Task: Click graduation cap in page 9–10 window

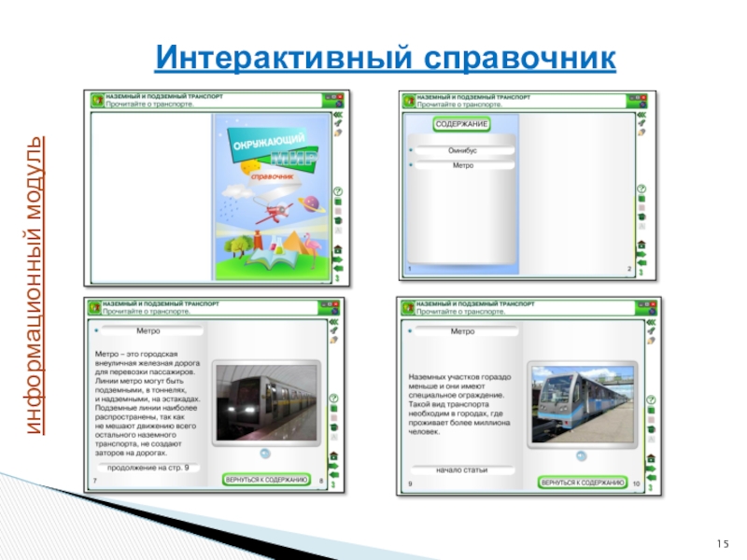Action: tap(651, 429)
